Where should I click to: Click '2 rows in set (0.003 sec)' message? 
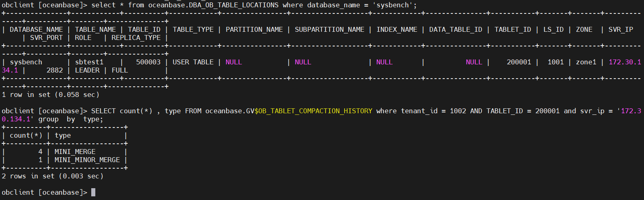[x=53, y=176]
